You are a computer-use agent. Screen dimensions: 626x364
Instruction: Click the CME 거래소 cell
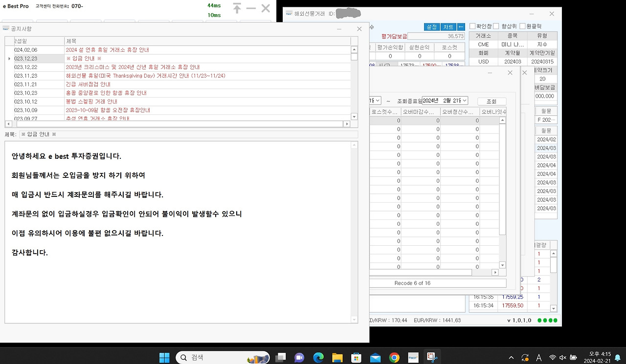(483, 44)
